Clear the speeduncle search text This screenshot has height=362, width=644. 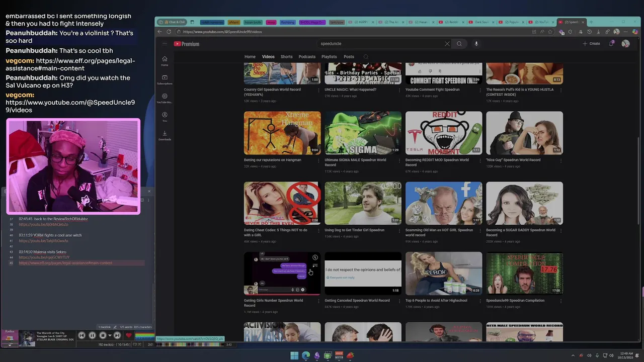(x=447, y=44)
